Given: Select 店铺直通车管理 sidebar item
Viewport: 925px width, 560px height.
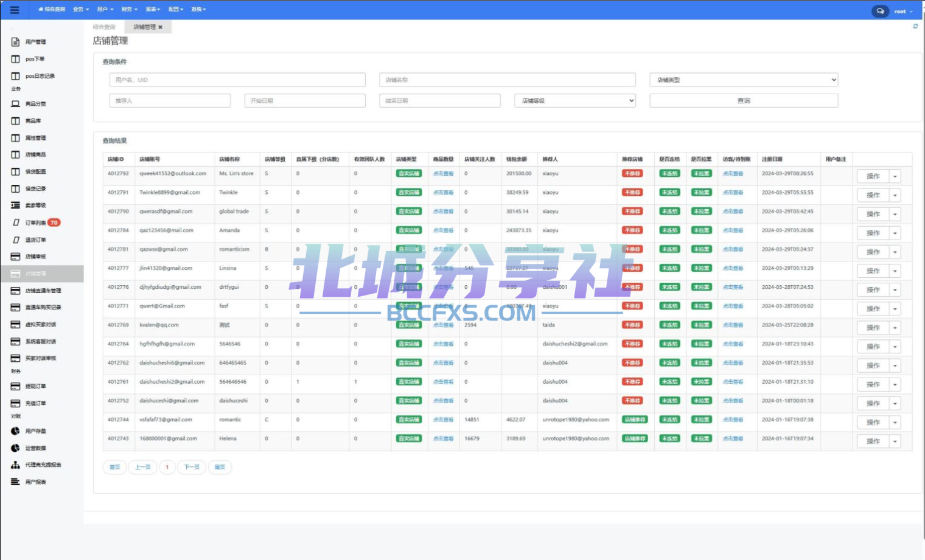Looking at the screenshot, I should [43, 291].
